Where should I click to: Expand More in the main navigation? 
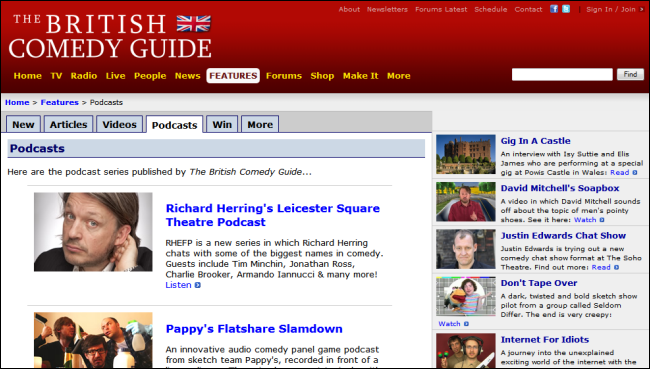coord(398,76)
